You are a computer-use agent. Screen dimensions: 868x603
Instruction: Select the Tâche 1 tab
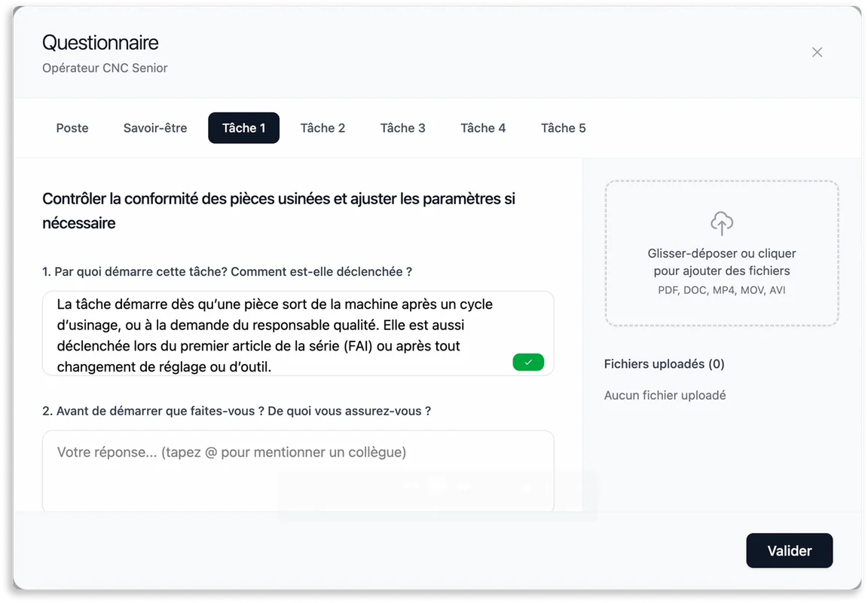(x=243, y=128)
